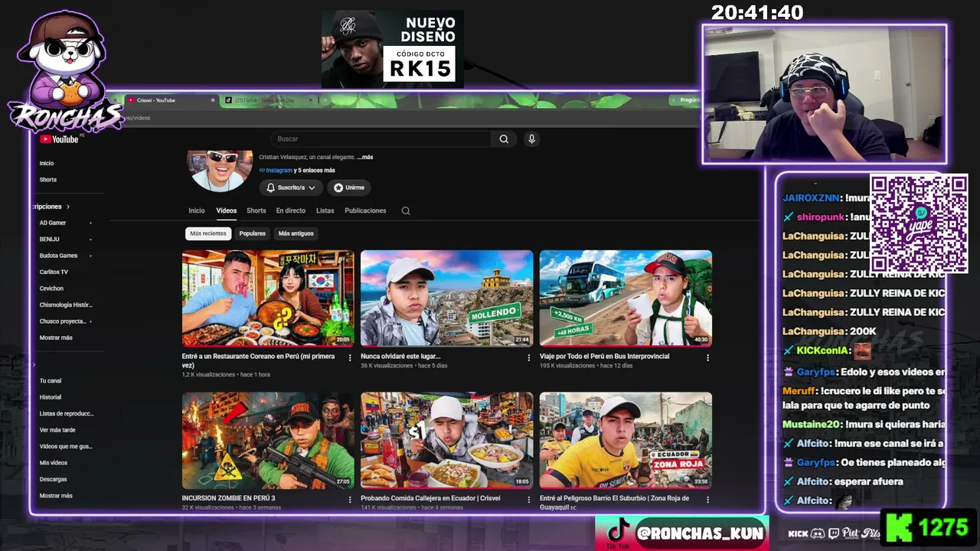Play the zombie incursion video thumbnail

tap(268, 440)
